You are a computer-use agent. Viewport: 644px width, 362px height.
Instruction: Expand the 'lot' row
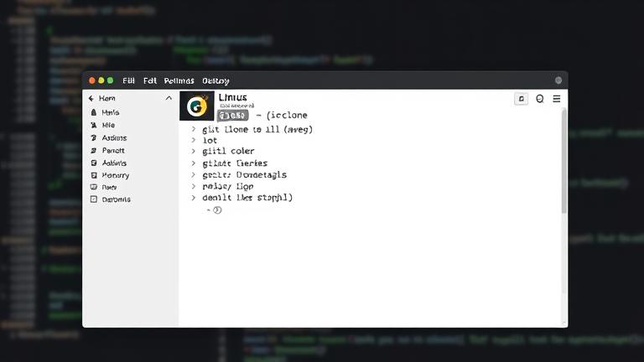[194, 140]
